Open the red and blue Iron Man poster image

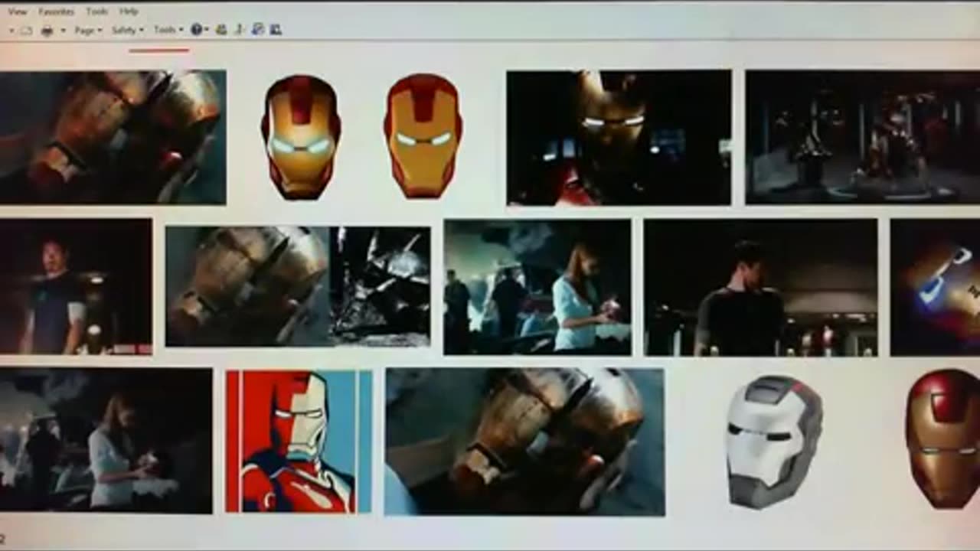point(299,442)
